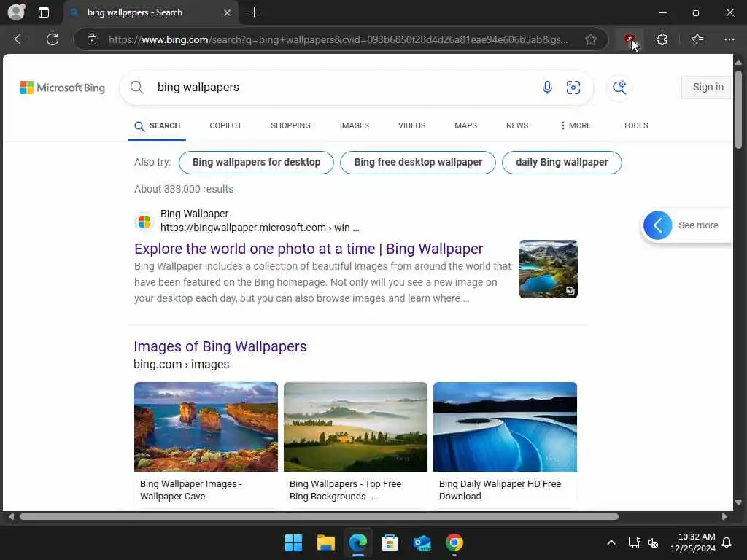The height and width of the screenshot is (560, 747).
Task: Open the tab actions menu icon
Action: [43, 12]
